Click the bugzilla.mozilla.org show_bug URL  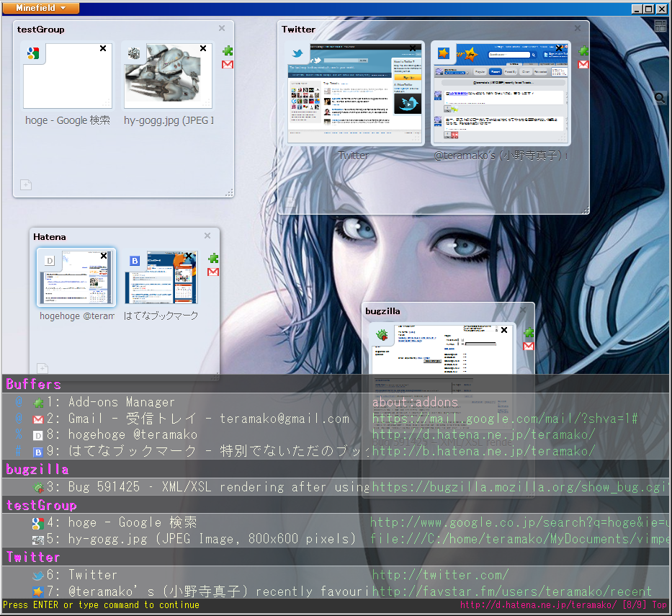520,487
